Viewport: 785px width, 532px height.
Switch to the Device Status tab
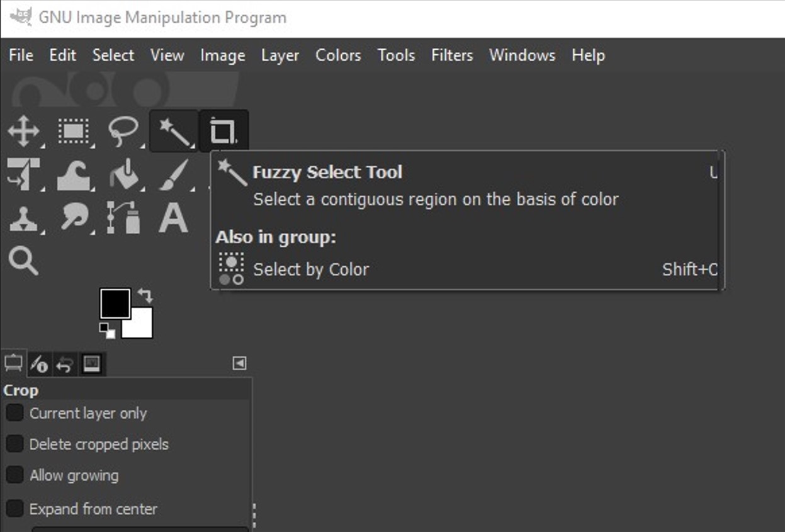click(39, 365)
